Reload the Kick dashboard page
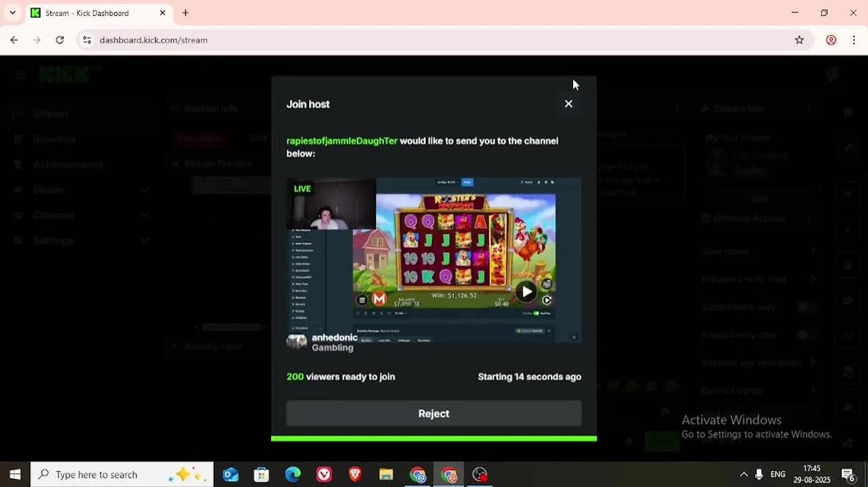Viewport: 868px width, 487px height. pyautogui.click(x=59, y=40)
